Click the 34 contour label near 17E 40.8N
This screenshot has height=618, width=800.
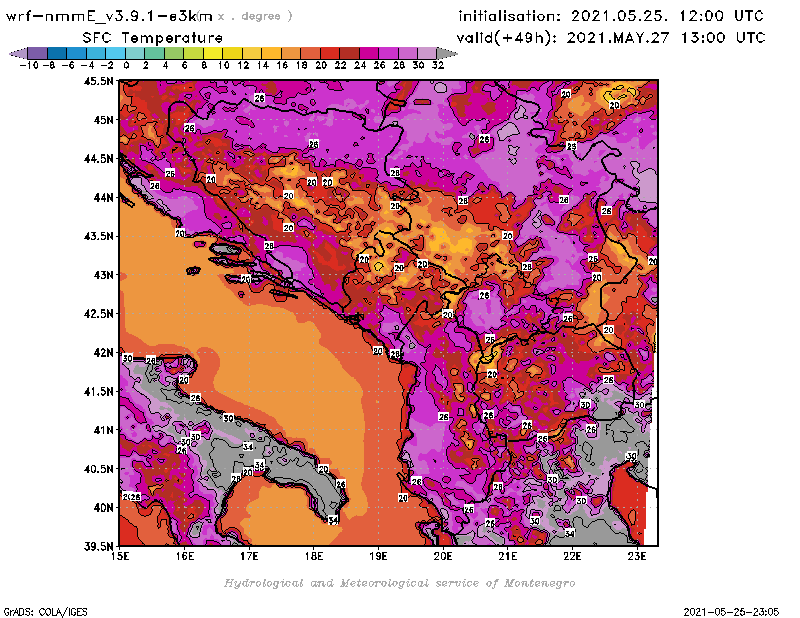pyautogui.click(x=247, y=447)
